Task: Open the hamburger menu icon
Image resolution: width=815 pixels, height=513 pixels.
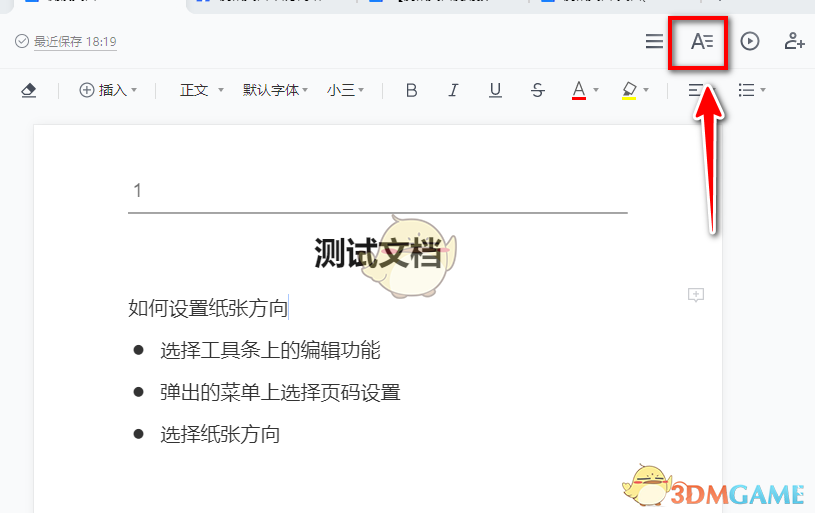Action: (654, 41)
